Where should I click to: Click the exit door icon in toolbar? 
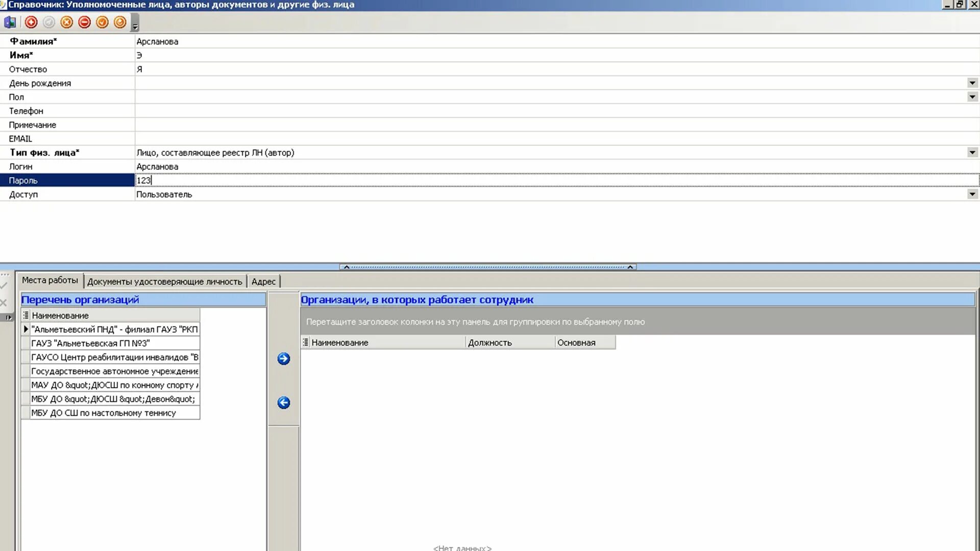click(x=10, y=22)
